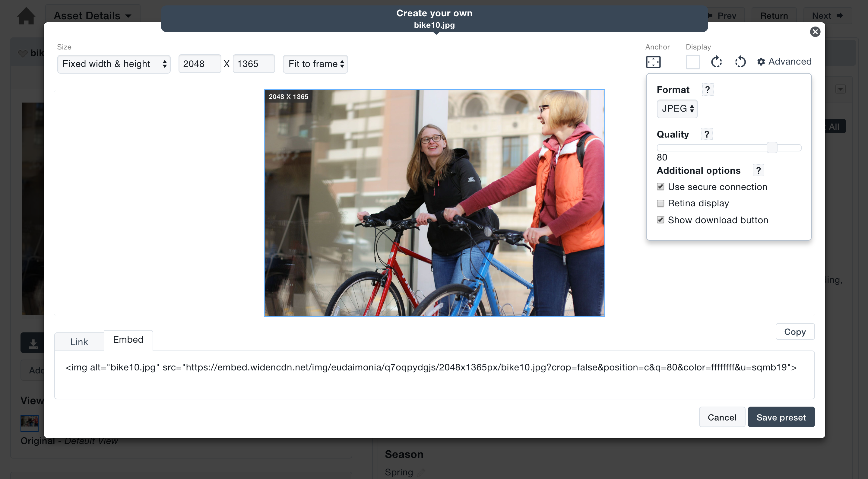Open the JPEG format dropdown
Screen dimensions: 868x479
click(x=677, y=109)
